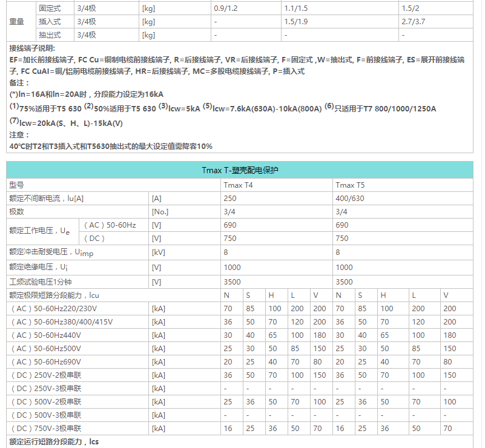
Task: Click the "400/630" rated current value
Action: (x=350, y=199)
